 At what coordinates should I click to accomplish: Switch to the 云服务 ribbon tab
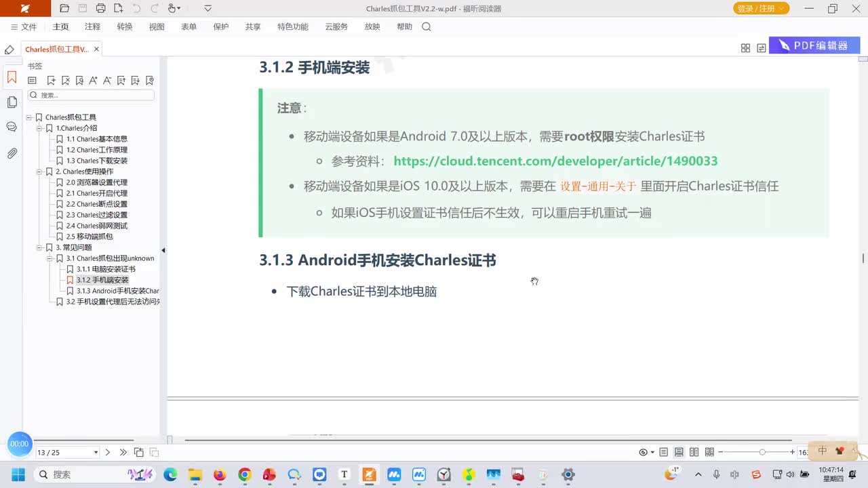point(336,27)
